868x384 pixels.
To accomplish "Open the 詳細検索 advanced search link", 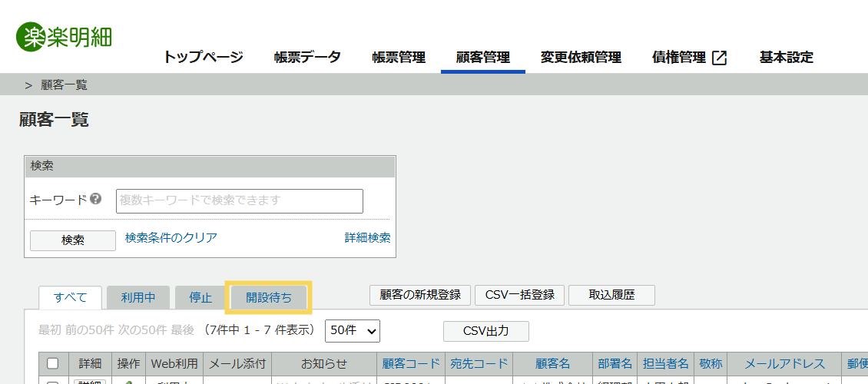I will tap(368, 238).
